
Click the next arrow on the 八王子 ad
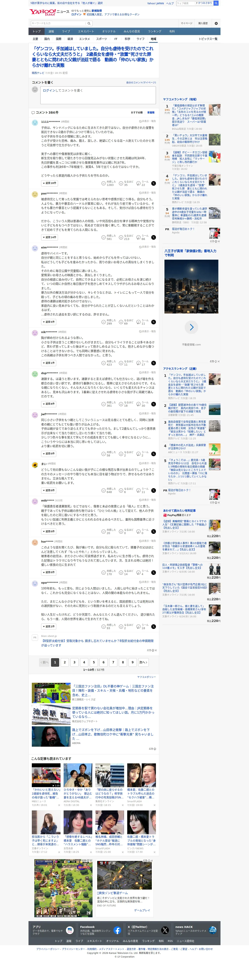(191, 327)
